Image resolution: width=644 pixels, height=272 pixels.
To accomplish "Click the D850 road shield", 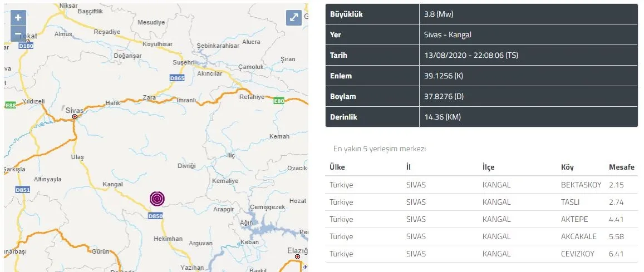I will point(155,216).
